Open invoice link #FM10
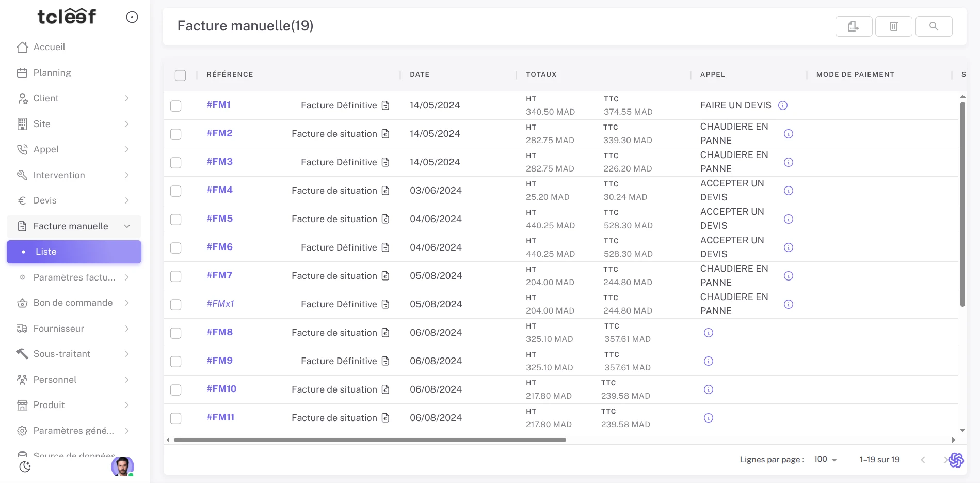 click(221, 389)
